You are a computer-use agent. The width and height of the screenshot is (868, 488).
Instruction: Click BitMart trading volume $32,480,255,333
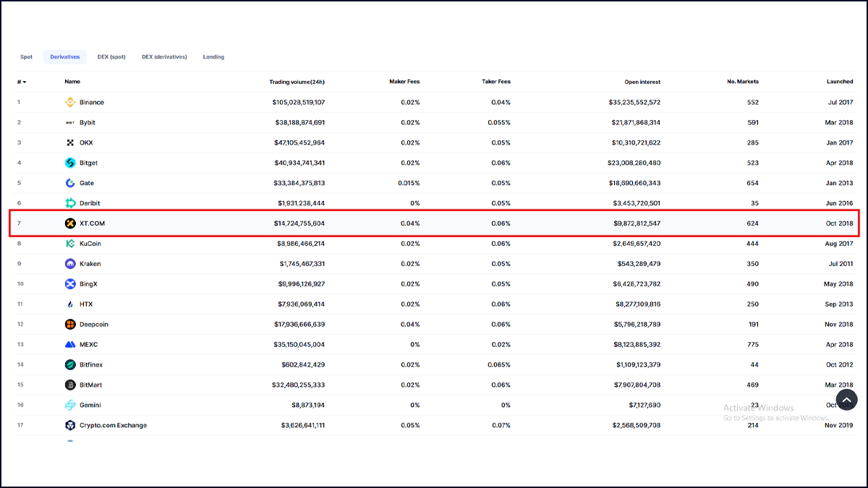tap(300, 385)
